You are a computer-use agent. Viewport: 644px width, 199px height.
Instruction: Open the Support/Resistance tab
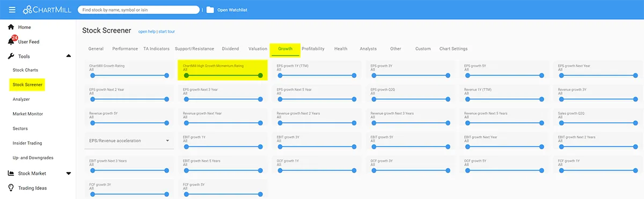point(194,49)
